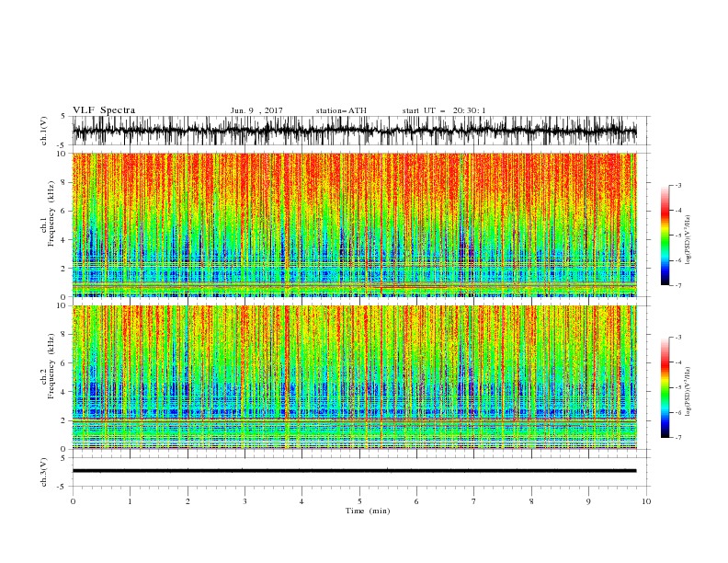Click the time axis tick label '0'

point(73,501)
